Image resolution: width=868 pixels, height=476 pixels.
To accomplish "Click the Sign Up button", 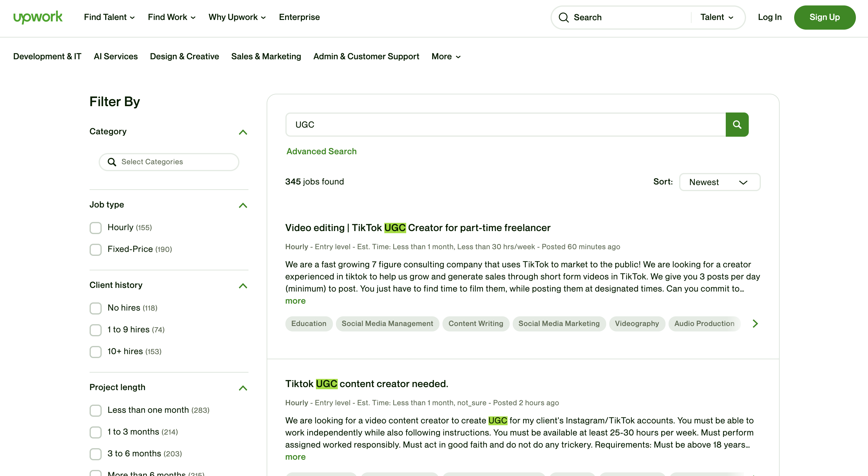I will [x=824, y=17].
